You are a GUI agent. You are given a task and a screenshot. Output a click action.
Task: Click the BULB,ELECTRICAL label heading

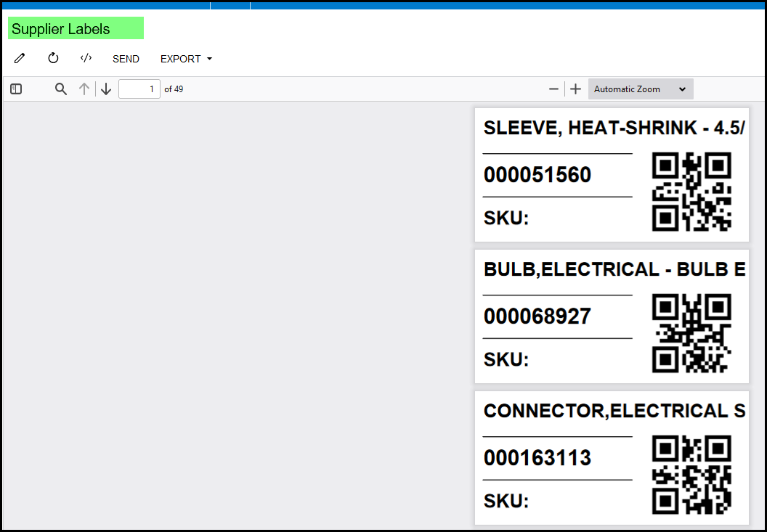[614, 269]
